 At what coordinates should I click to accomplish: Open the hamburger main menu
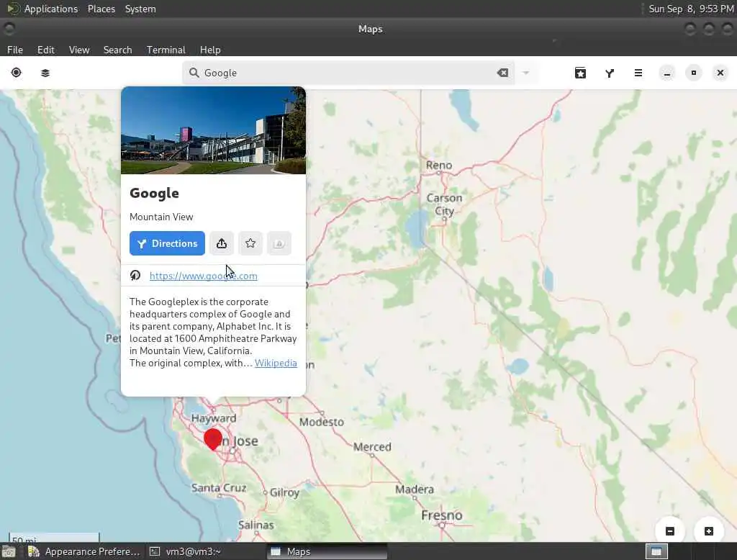[638, 73]
